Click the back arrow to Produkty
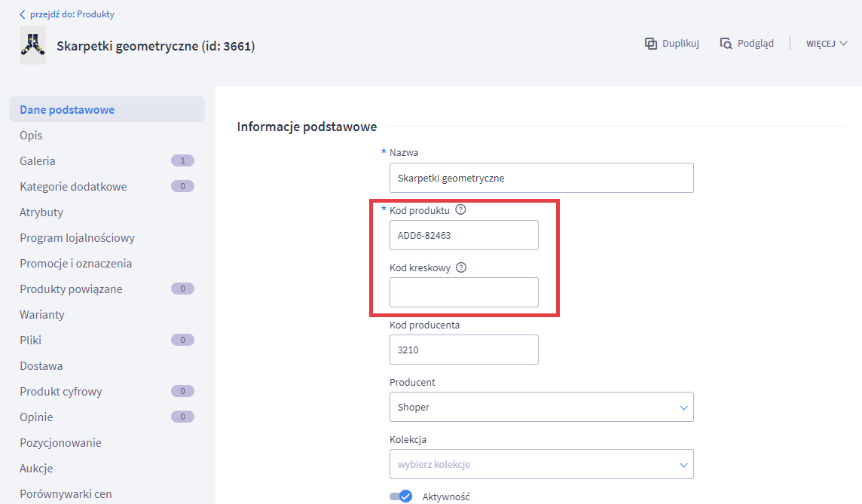The width and height of the screenshot is (862, 504). [x=23, y=14]
